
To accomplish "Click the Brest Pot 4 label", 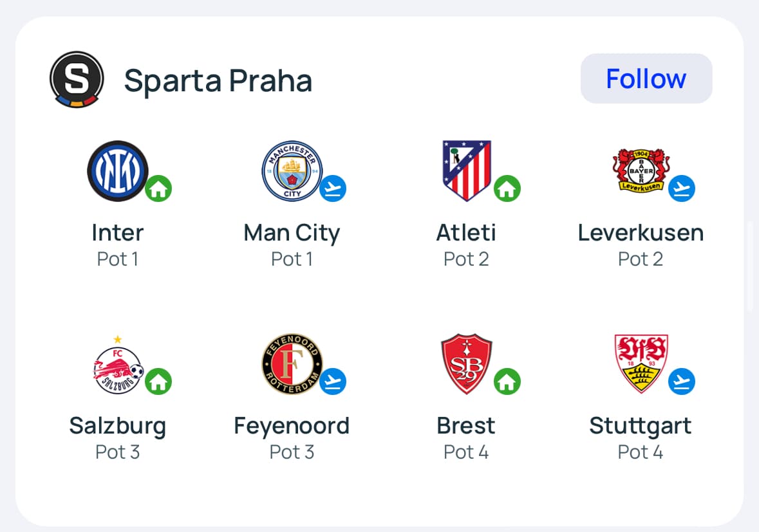I will (466, 452).
